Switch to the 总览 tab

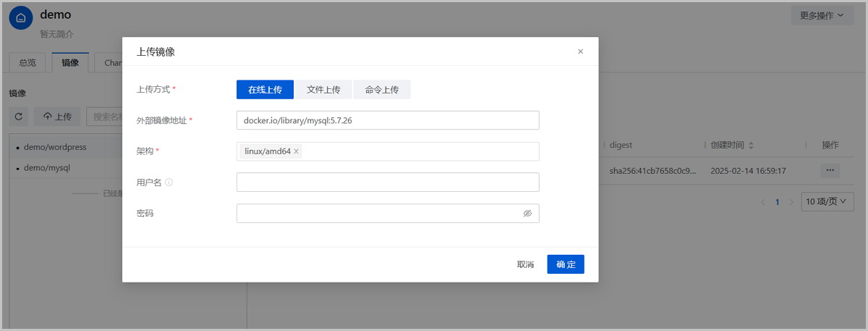coord(27,63)
